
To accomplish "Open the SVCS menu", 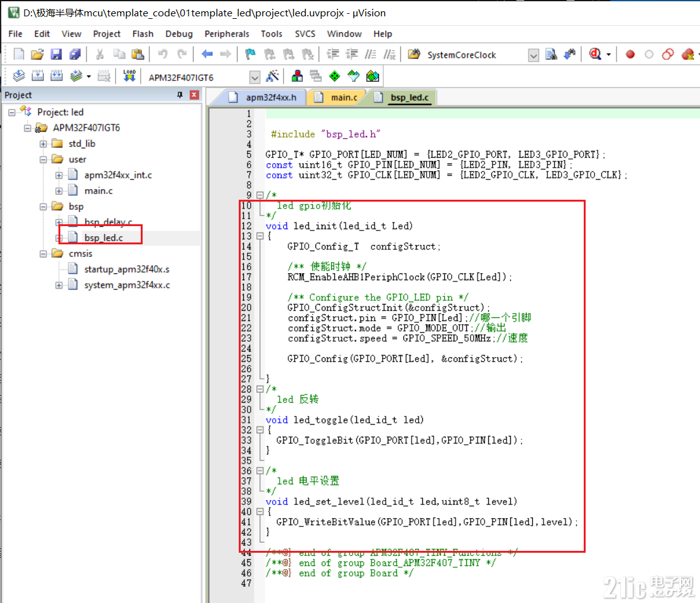I will [x=305, y=34].
